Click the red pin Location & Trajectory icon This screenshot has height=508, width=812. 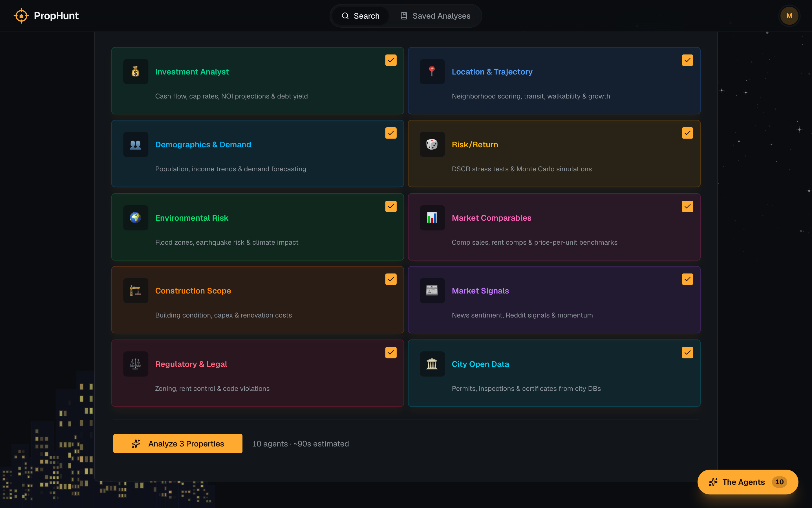[432, 72]
